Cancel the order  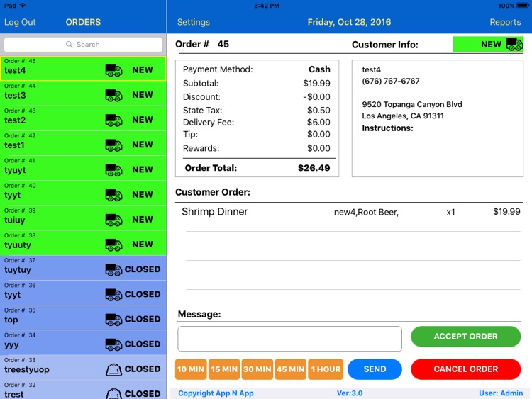465,369
